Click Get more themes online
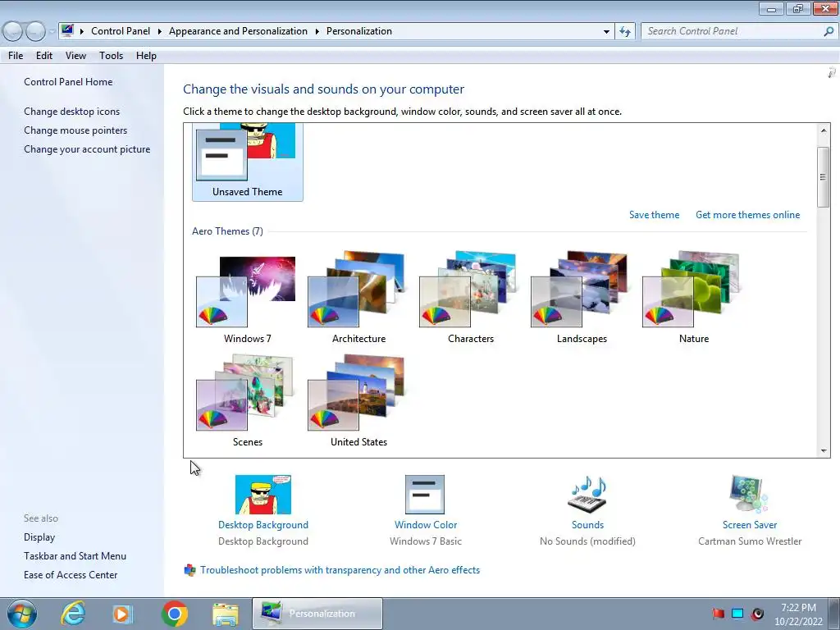 [748, 215]
